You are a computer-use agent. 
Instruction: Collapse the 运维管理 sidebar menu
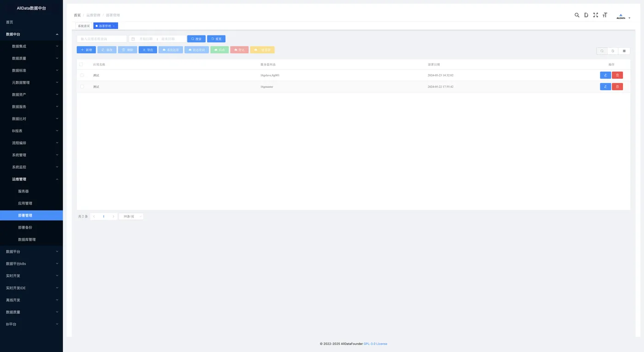[x=31, y=179]
